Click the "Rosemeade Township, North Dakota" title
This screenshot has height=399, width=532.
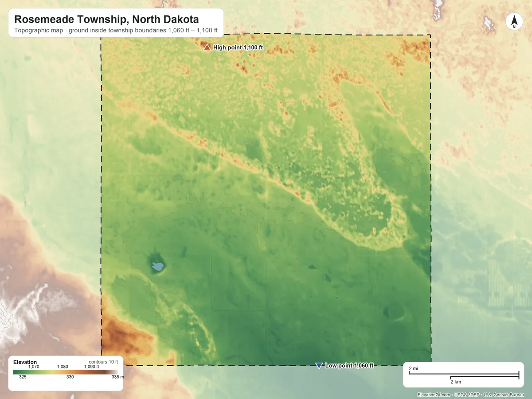click(x=106, y=20)
